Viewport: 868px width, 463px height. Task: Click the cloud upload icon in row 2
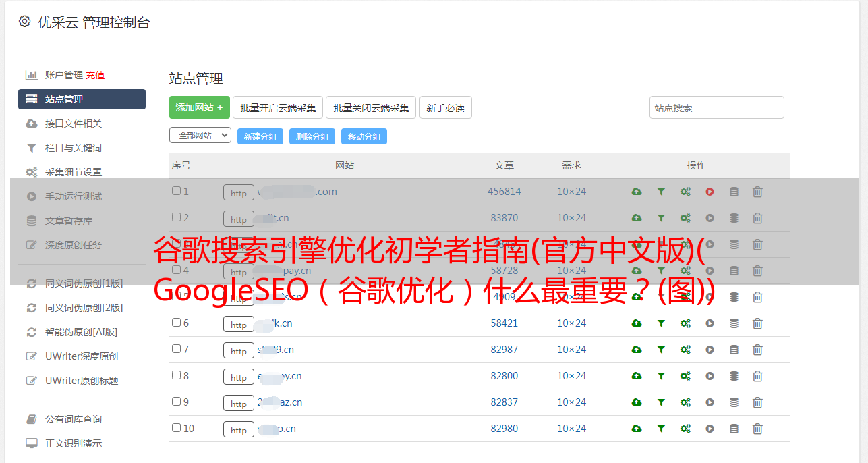(637, 218)
